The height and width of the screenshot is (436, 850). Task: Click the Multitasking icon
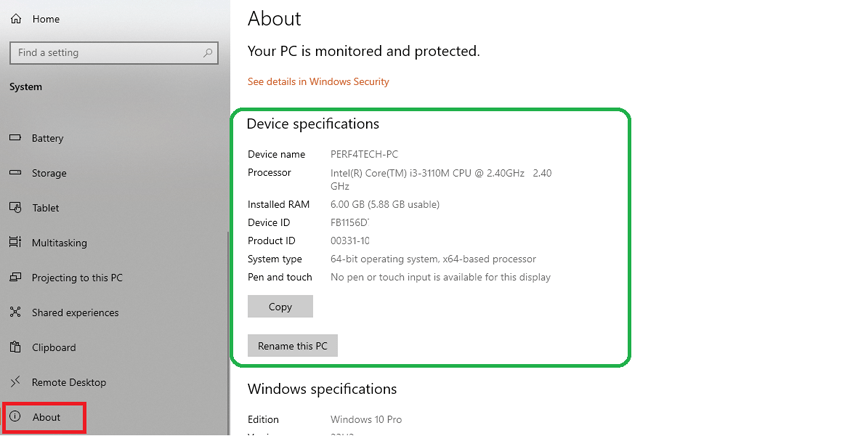[x=15, y=242]
